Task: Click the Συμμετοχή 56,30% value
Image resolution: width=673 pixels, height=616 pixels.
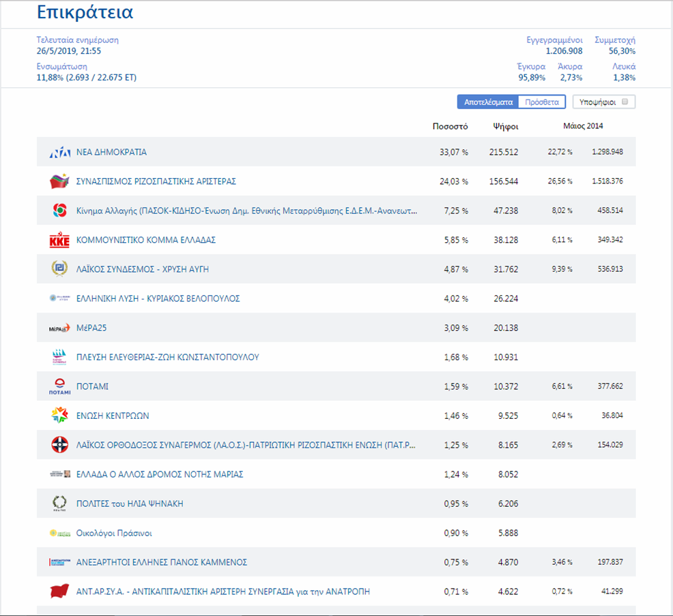Action: [622, 51]
